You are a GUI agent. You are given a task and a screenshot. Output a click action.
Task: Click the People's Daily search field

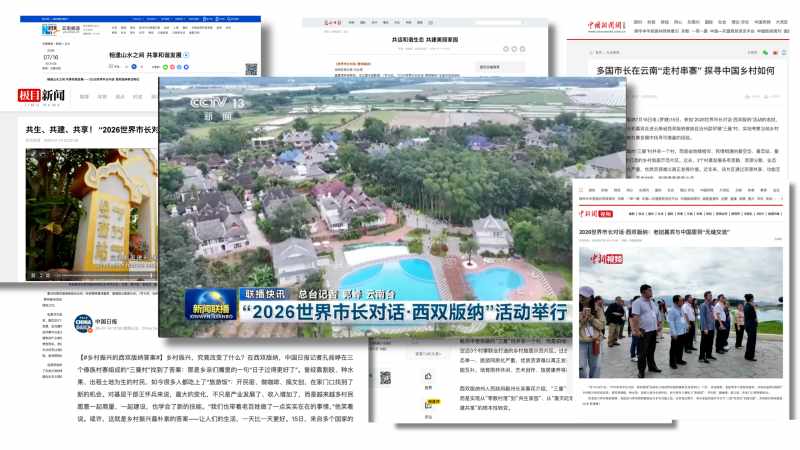(x=498, y=22)
